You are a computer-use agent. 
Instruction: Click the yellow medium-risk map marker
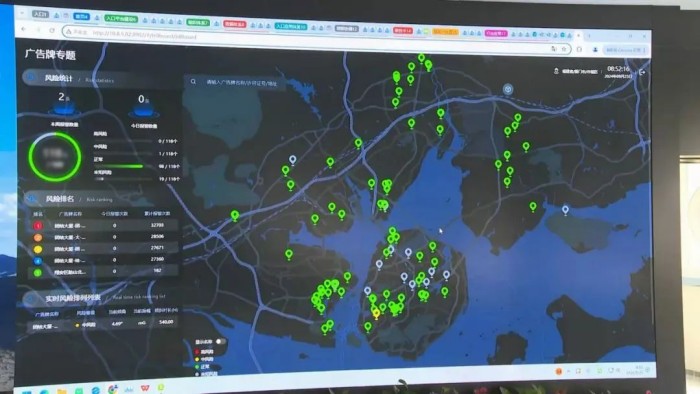point(376,313)
